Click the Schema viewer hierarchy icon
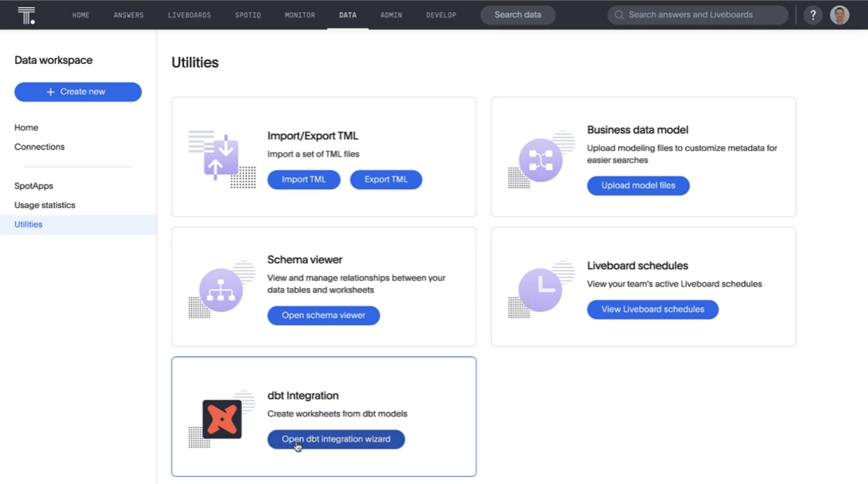868x484 pixels. (x=221, y=289)
